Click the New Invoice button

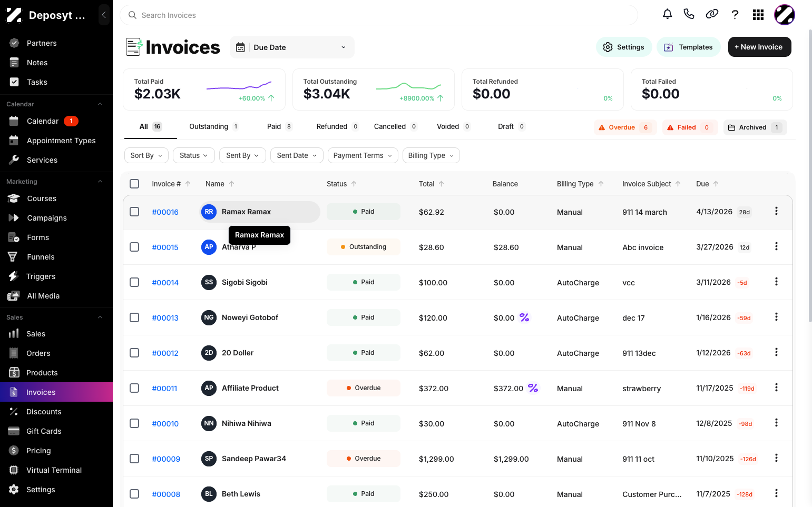[x=759, y=47]
